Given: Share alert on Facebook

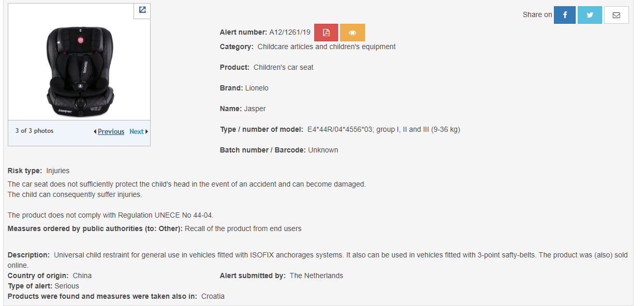Looking at the screenshot, I should pos(565,15).
